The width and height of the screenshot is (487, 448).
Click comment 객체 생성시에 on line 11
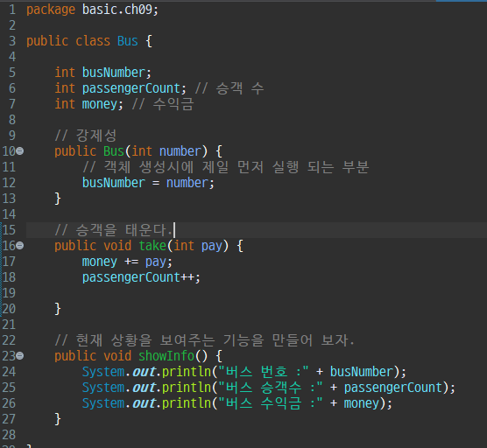138,167
